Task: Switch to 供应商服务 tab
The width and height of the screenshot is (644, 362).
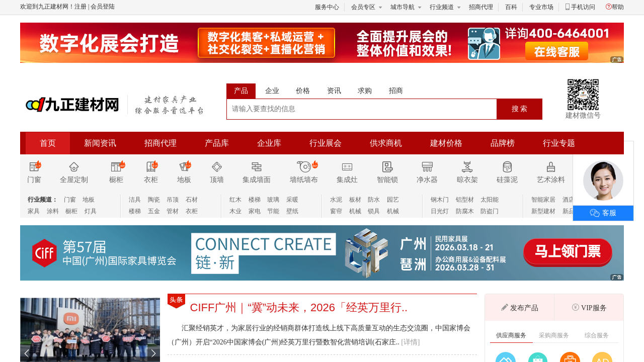Action: 511,335
